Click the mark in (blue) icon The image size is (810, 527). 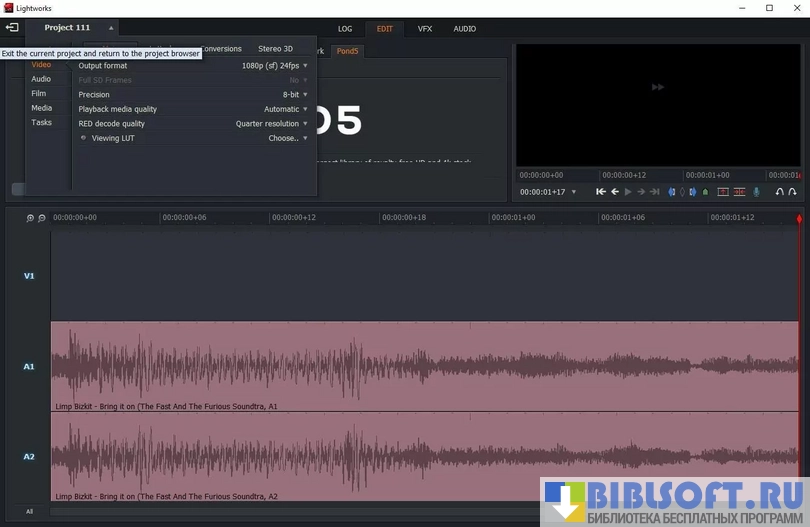point(672,192)
